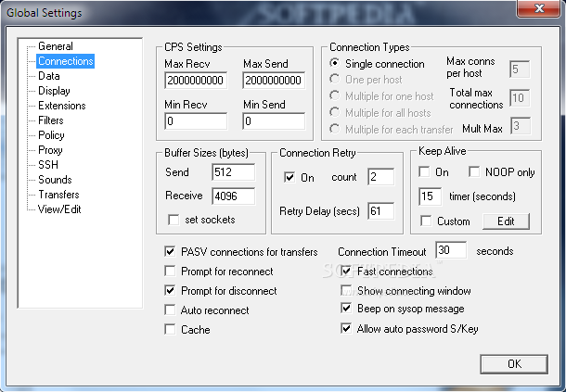
Task: Toggle Connection Retry On checkbox
Action: pyautogui.click(x=290, y=177)
